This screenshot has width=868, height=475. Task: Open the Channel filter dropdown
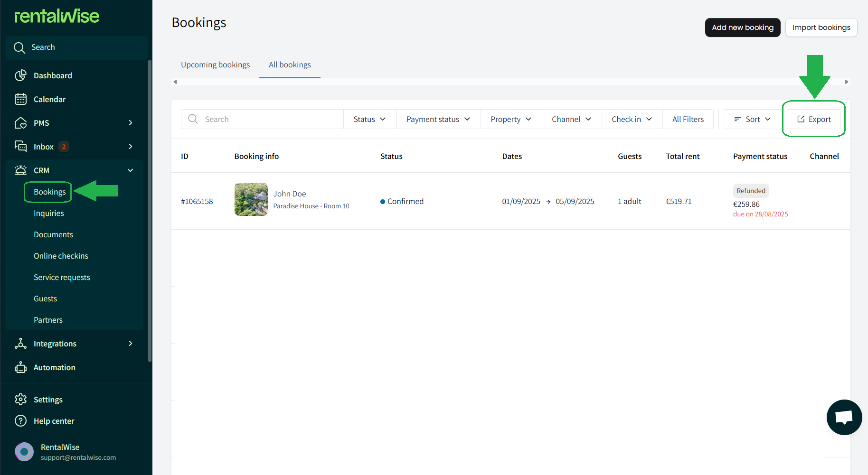coord(571,119)
